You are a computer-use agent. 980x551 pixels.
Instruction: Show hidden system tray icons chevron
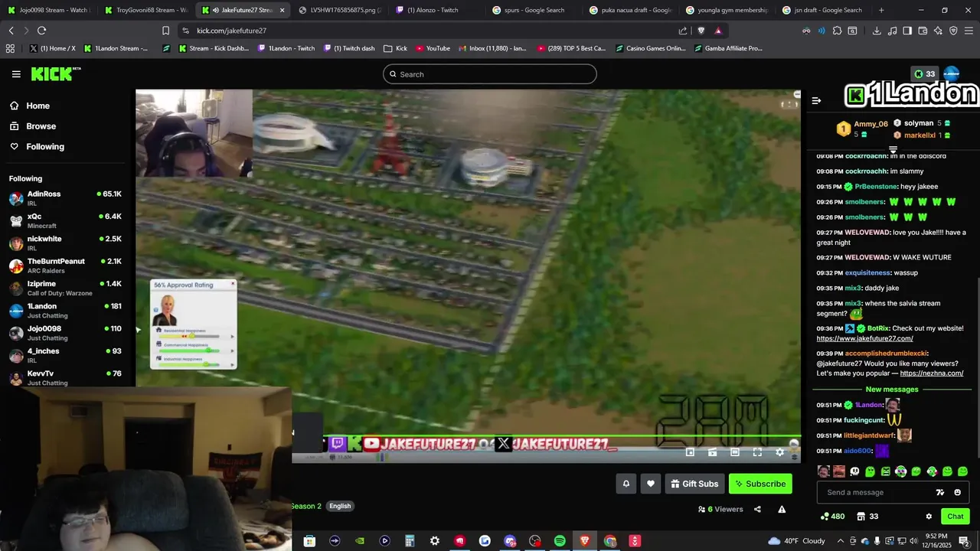pos(840,541)
